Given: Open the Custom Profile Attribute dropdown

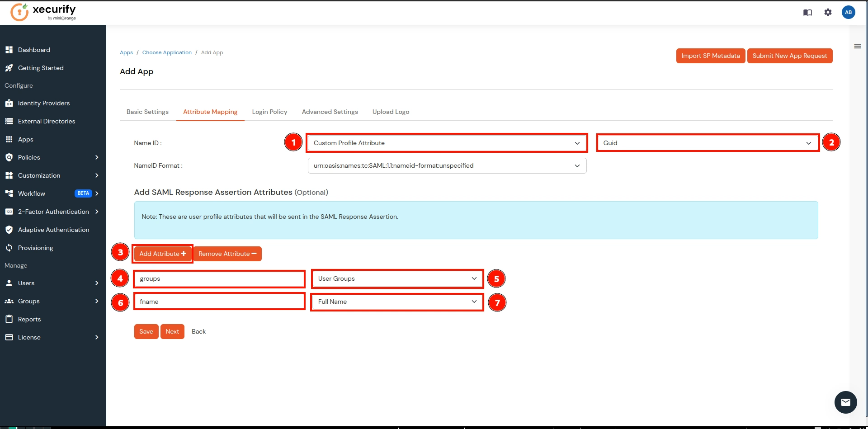Looking at the screenshot, I should point(446,143).
